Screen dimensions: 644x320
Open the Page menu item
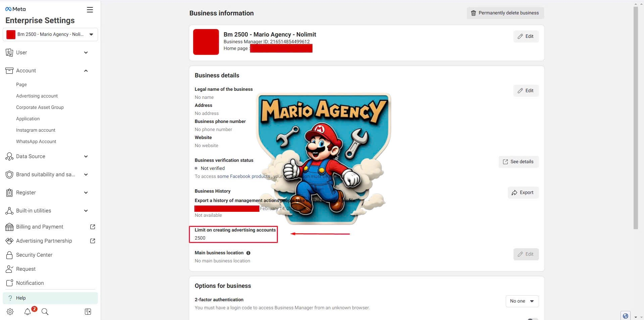21,85
